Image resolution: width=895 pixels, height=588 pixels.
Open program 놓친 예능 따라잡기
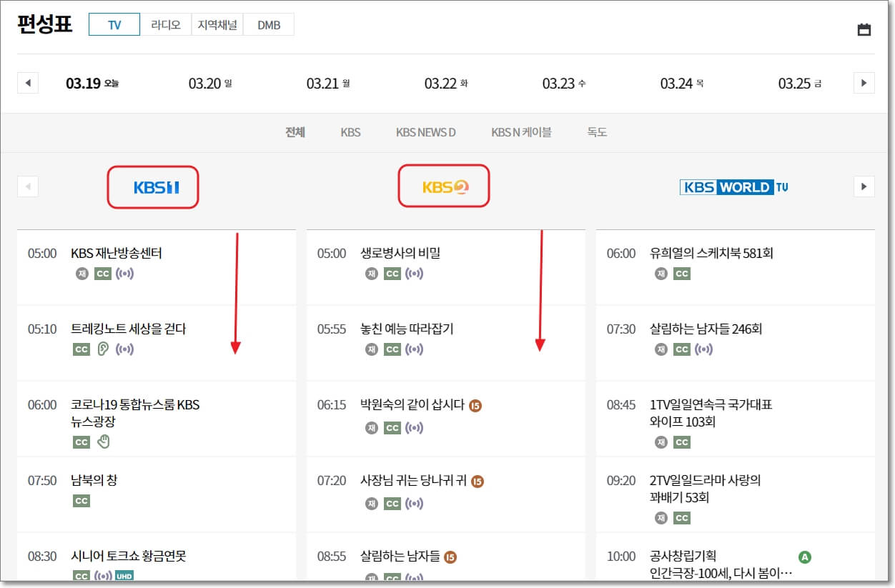[x=407, y=329]
